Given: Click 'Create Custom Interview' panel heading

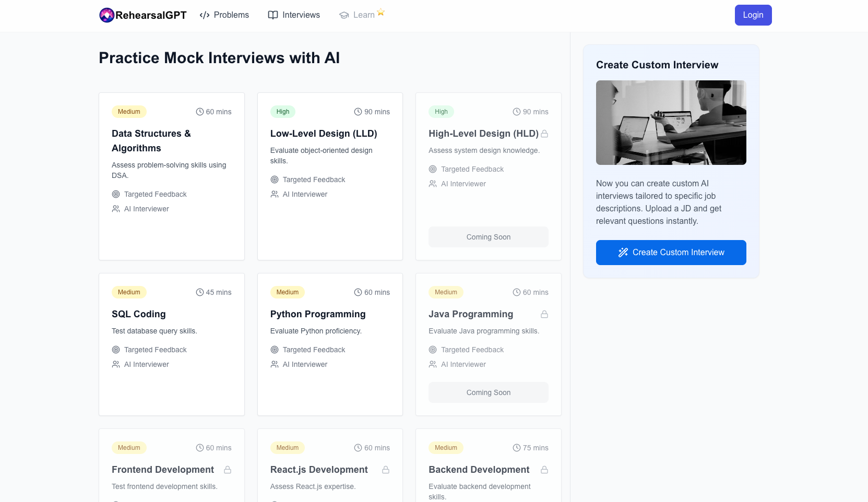Looking at the screenshot, I should click(x=657, y=65).
